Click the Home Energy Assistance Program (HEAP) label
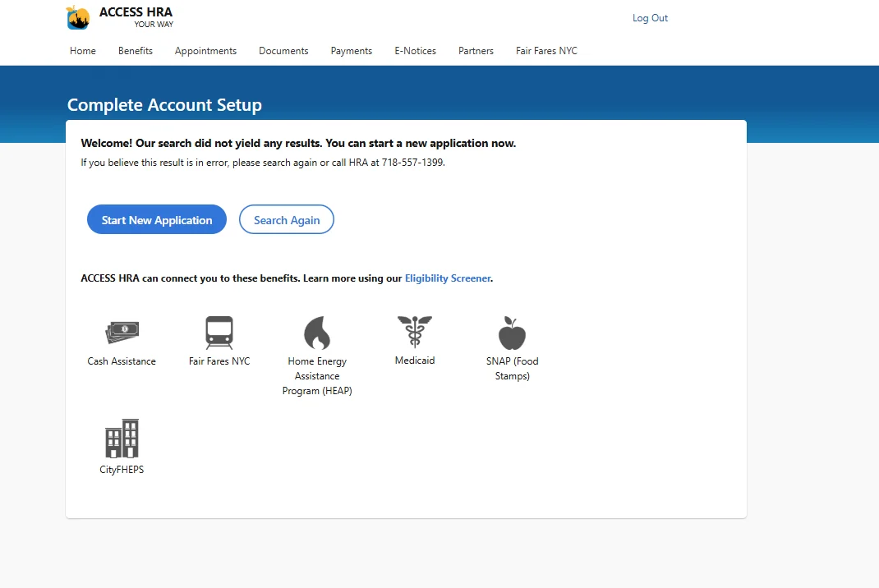 point(317,376)
